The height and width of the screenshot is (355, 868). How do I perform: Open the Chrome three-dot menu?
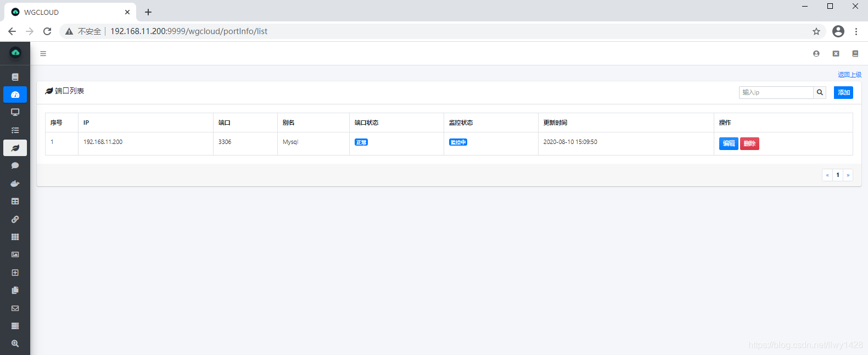(856, 31)
